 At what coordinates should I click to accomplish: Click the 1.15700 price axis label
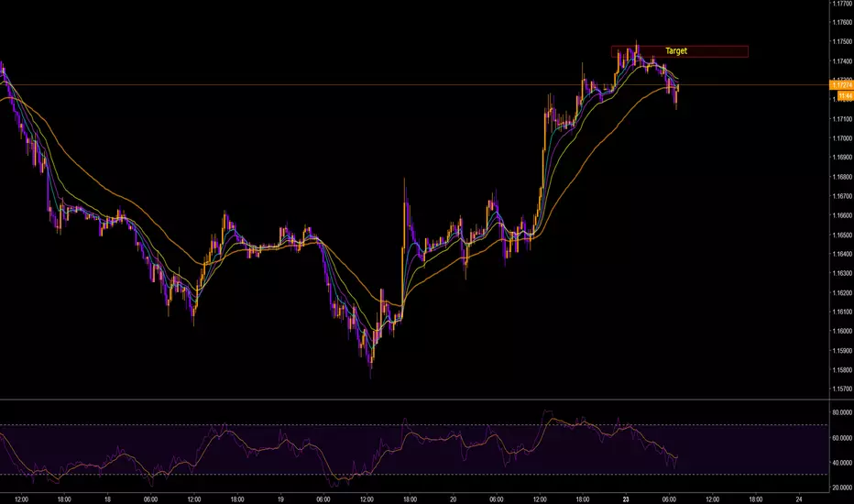pyautogui.click(x=842, y=389)
